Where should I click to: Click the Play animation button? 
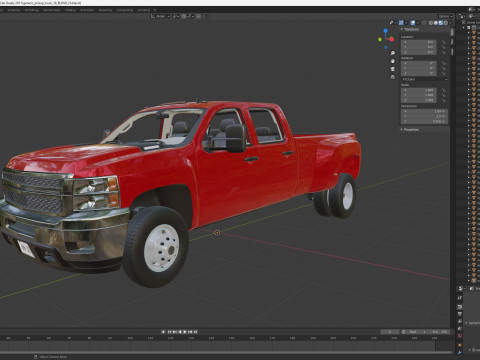pyautogui.click(x=185, y=332)
